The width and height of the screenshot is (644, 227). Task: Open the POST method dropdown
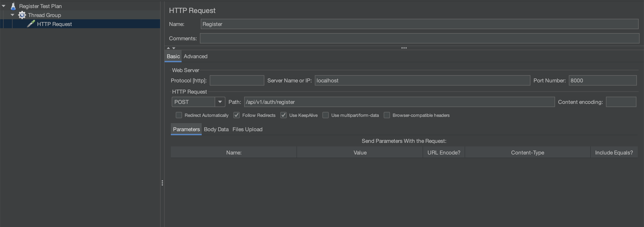220,102
